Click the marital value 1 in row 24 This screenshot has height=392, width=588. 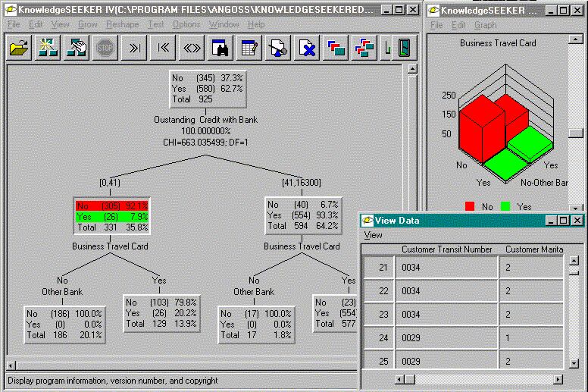[x=532, y=338]
